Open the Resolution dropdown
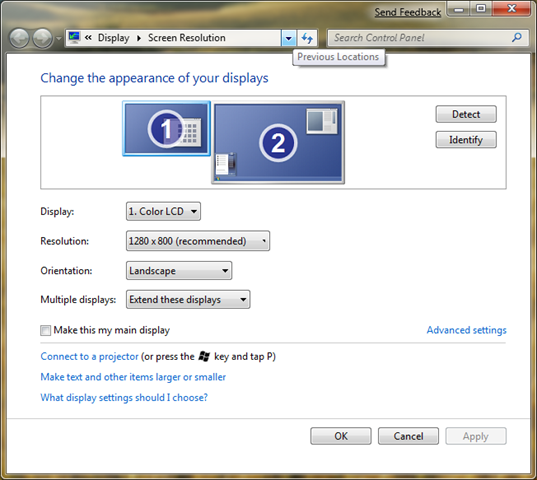Viewport: 537px width, 480px height. tap(198, 241)
